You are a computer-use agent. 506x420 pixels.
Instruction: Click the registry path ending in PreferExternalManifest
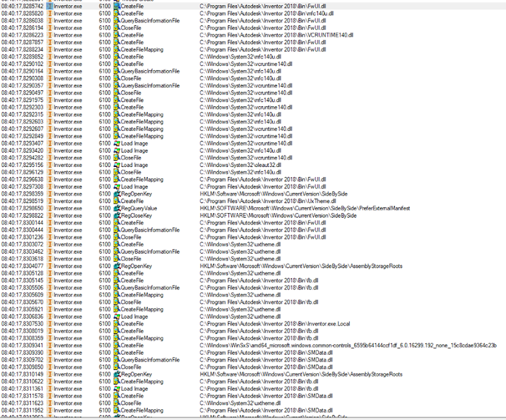tap(305, 208)
